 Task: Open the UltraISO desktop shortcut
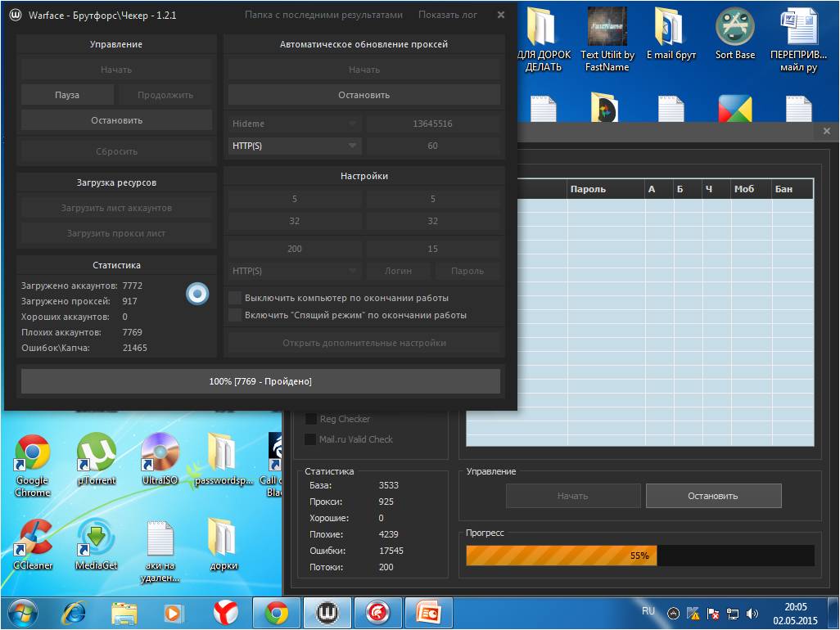[160, 459]
